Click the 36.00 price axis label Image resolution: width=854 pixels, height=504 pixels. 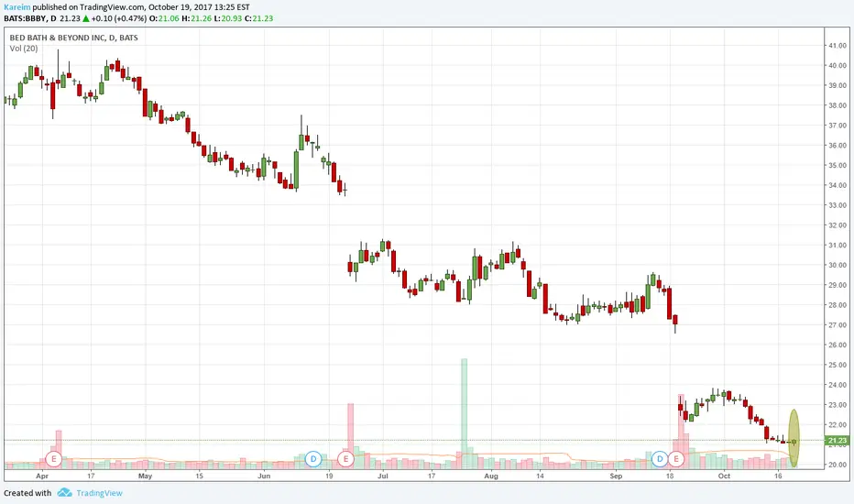[838, 146]
